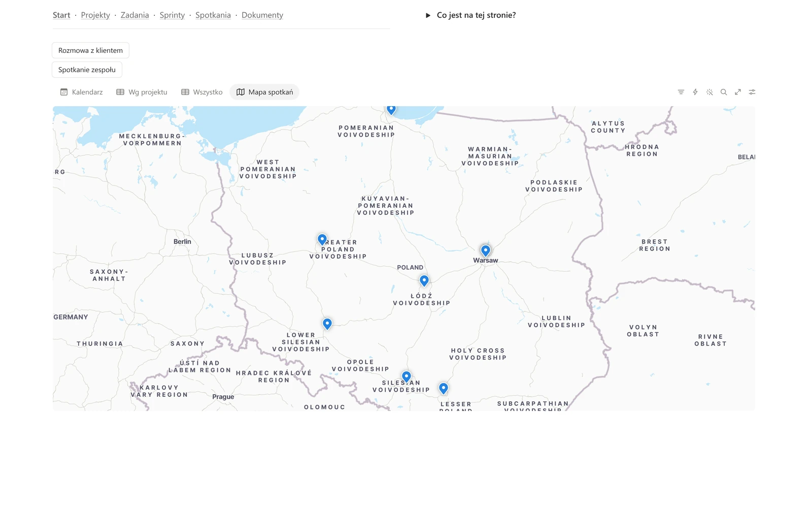Click Berlin label on map
Screen dimensions: 812x508
pyautogui.click(x=182, y=242)
